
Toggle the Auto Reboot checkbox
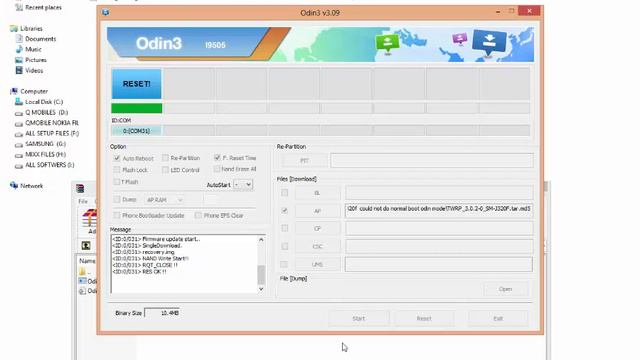click(117, 158)
